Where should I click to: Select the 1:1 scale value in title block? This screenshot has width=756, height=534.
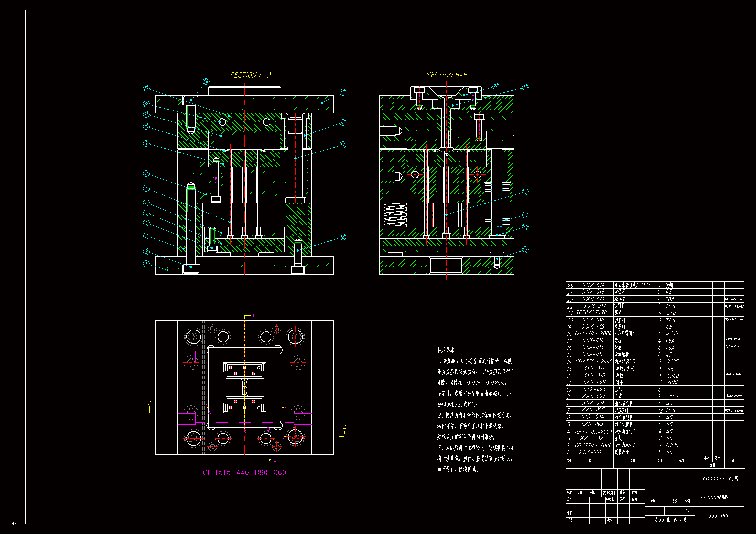click(x=687, y=511)
